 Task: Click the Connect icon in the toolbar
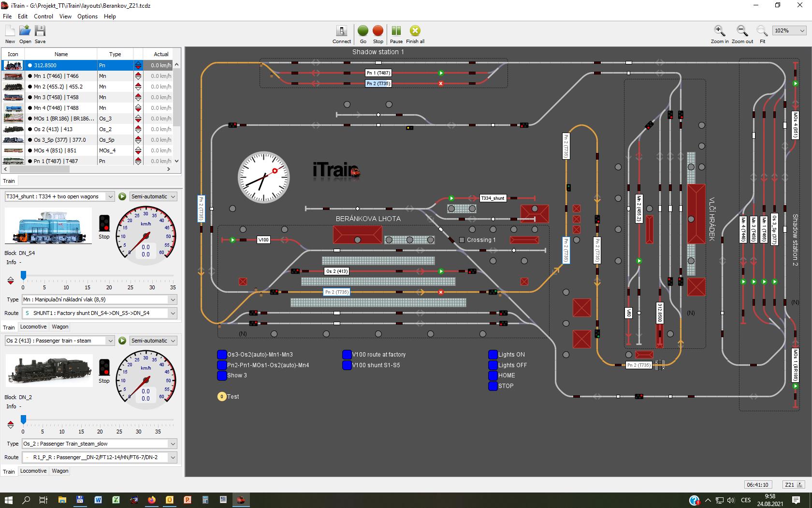click(341, 31)
